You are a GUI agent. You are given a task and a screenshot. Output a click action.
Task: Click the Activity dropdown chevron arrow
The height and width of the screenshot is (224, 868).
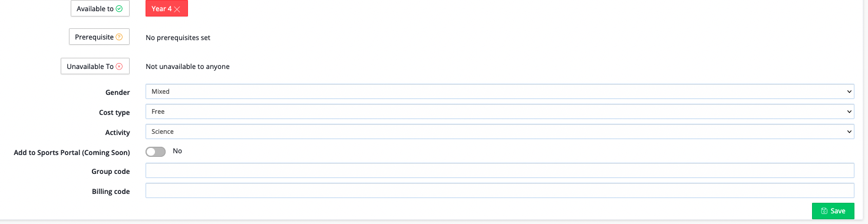click(849, 131)
